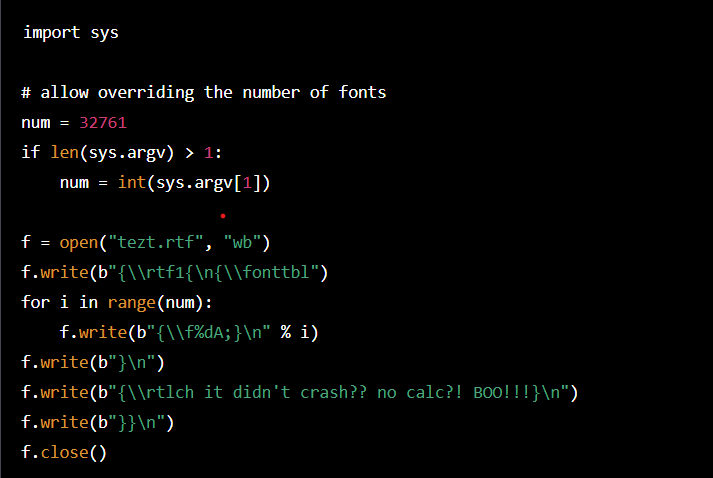Image resolution: width=713 pixels, height=478 pixels.
Task: Click the line containing 'it didn't crash?? no calc?! BOO!!!'
Action: pos(300,393)
